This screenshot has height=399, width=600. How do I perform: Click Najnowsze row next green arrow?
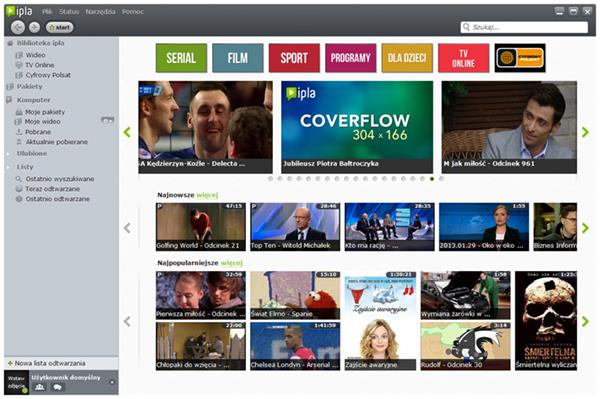(585, 228)
